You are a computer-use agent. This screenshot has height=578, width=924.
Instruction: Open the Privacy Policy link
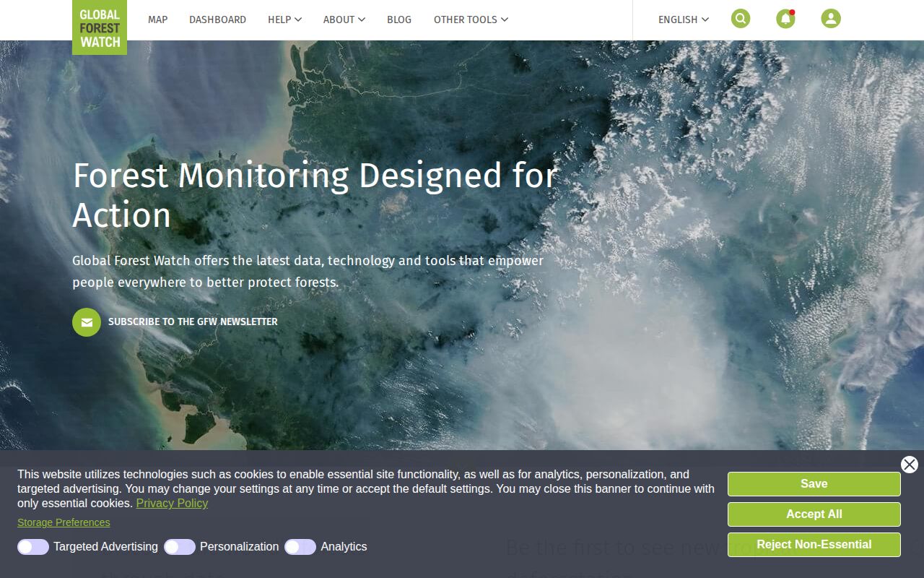tap(172, 503)
